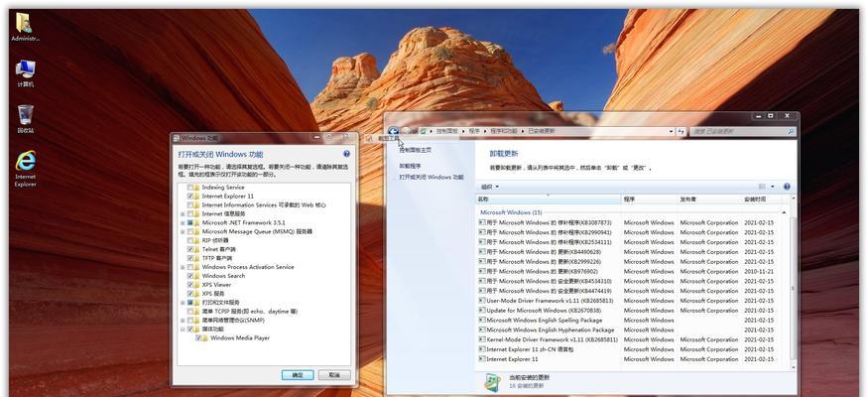Uncheck the Windows Media Player checkbox
868x397 pixels.
pos(198,337)
